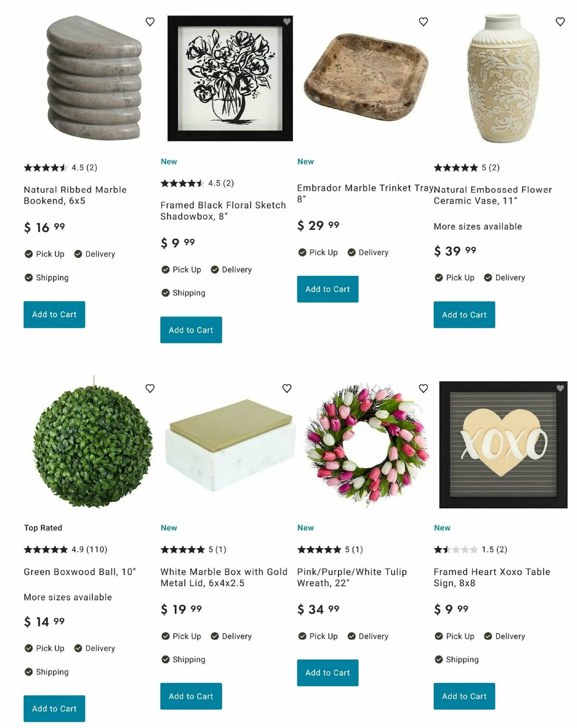Add Embossed Flower Ceramic Vase to cart
Viewport: 577px width, 728px height.
(x=464, y=315)
